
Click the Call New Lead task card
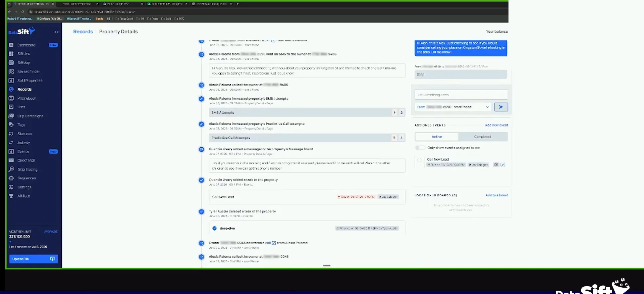point(307,197)
